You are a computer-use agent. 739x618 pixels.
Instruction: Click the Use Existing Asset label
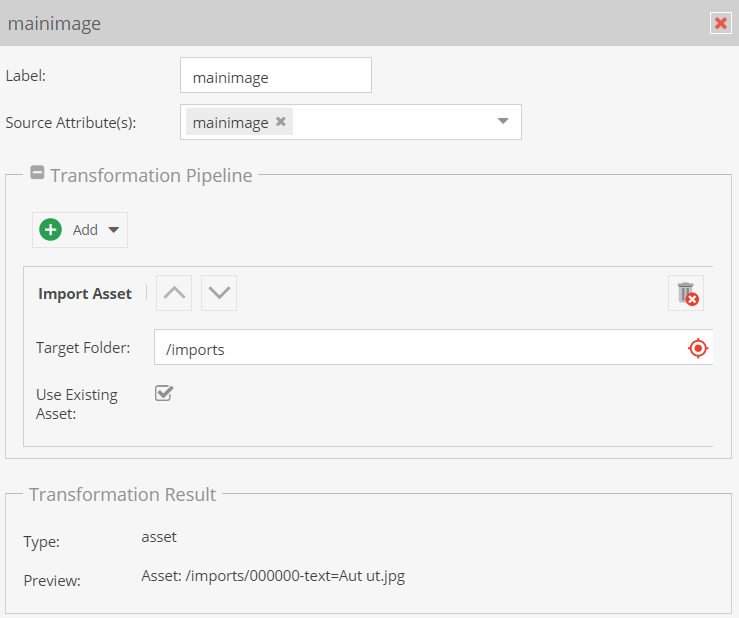[x=77, y=404]
